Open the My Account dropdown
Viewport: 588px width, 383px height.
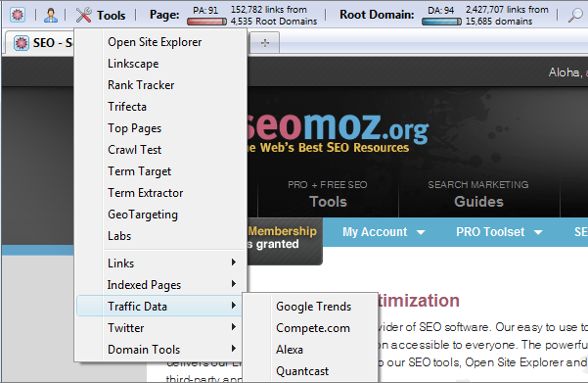384,232
